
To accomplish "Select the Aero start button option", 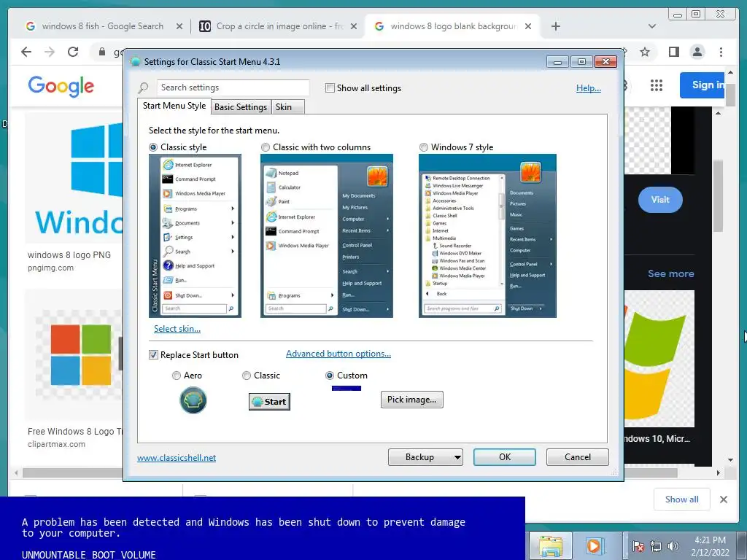I will (x=177, y=376).
